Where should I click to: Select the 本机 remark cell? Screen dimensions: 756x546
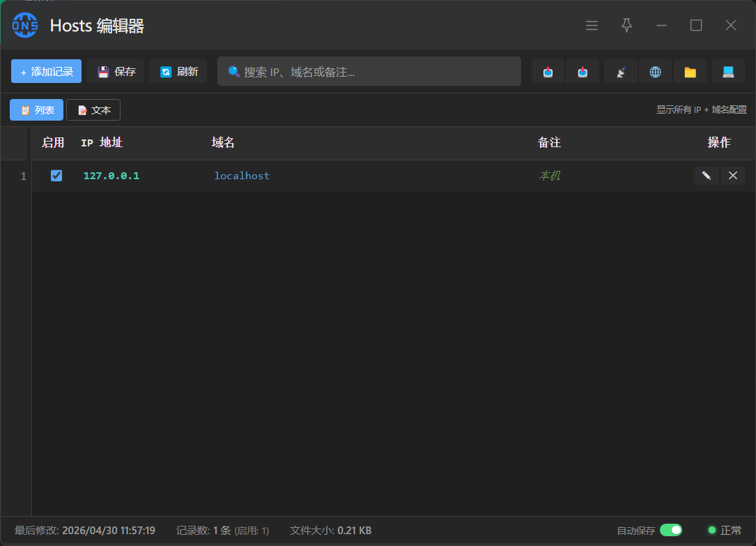(550, 176)
